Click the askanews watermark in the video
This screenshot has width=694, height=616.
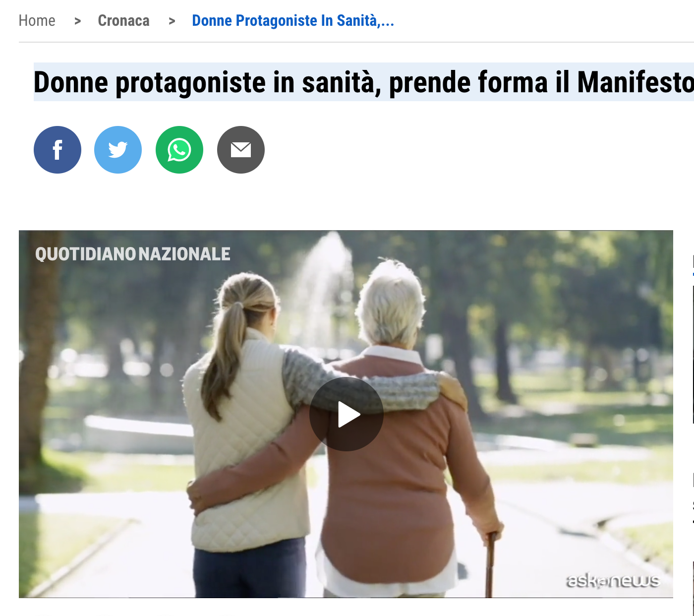pos(613,581)
